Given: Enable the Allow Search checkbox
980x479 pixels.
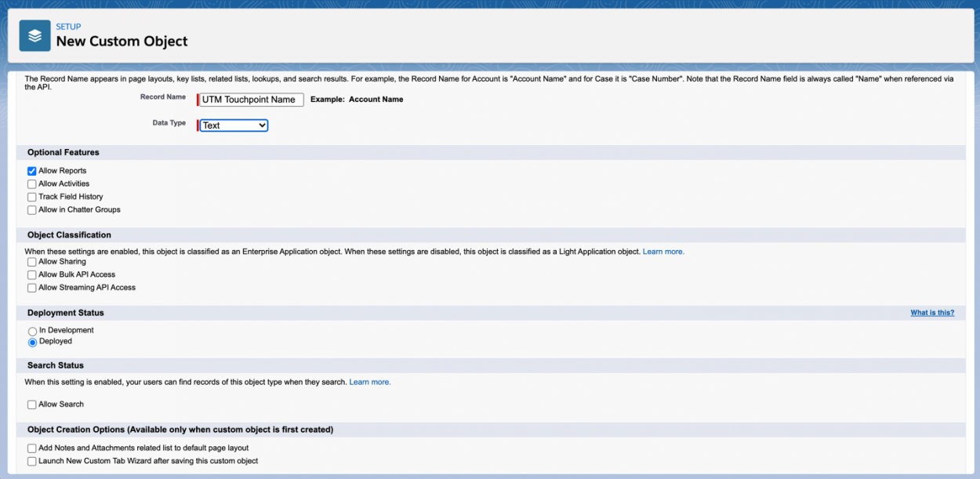Looking at the screenshot, I should click(x=32, y=405).
